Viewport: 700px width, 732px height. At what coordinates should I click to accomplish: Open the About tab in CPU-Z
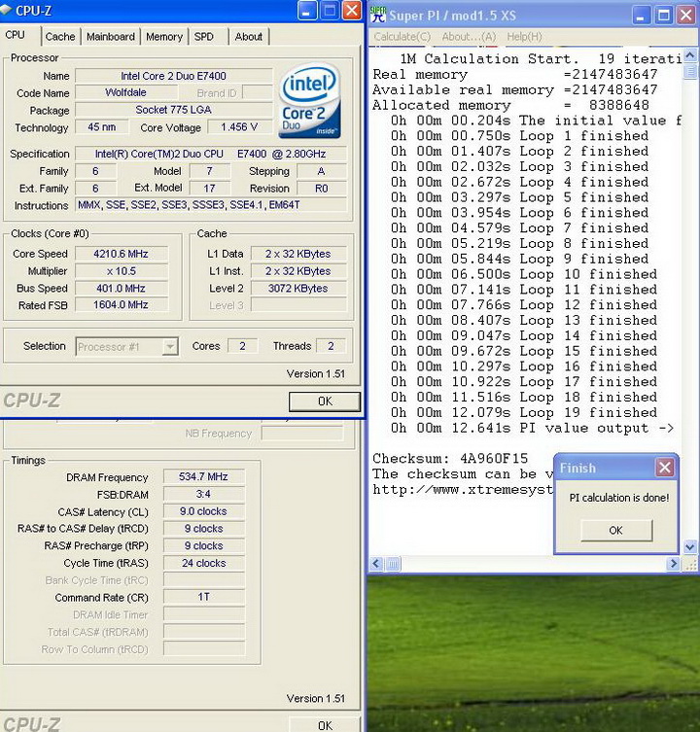(x=249, y=36)
